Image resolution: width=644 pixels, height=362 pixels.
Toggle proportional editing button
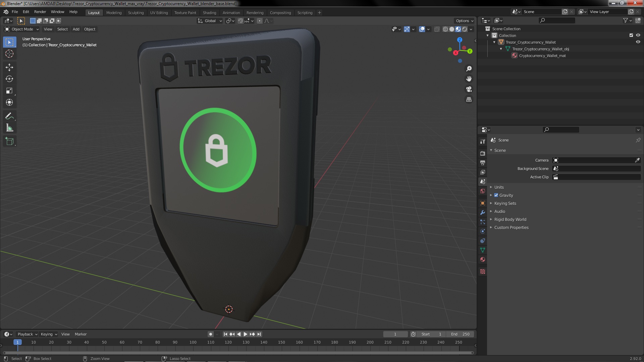click(x=259, y=21)
